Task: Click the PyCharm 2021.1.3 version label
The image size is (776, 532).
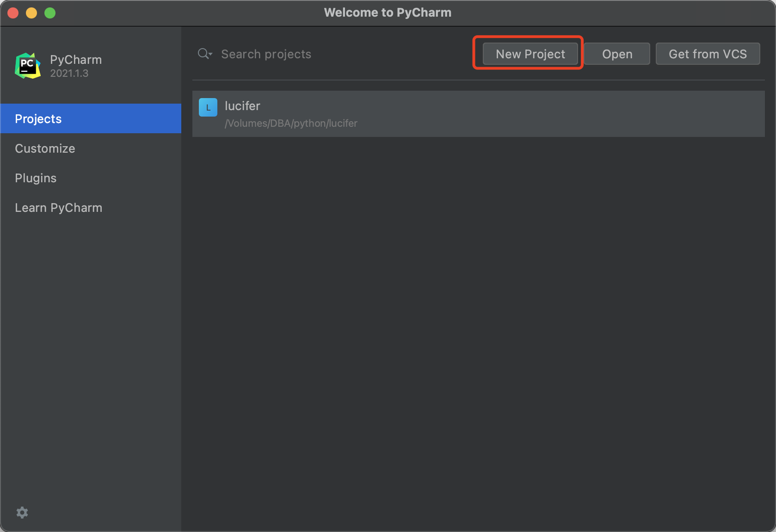Action: [x=69, y=73]
